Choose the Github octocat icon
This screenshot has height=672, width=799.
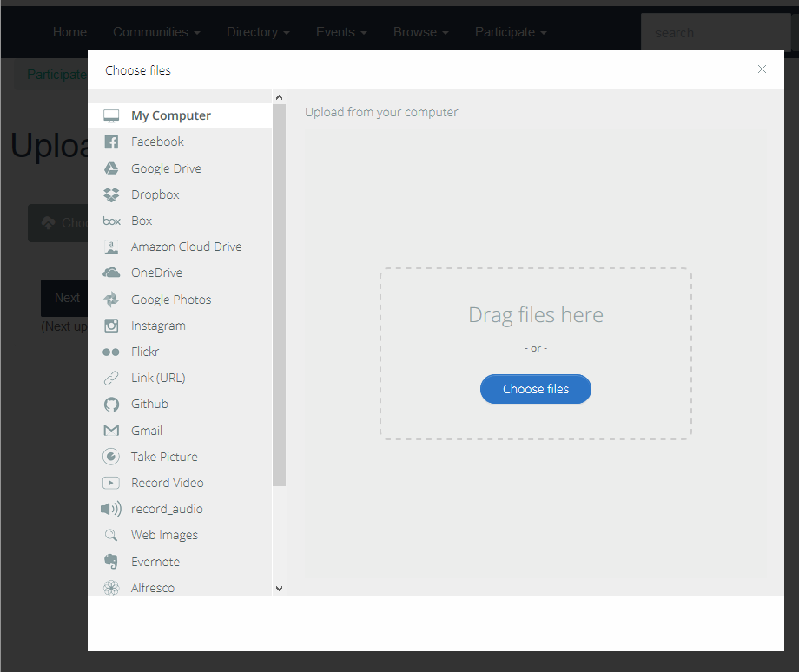pyautogui.click(x=111, y=405)
